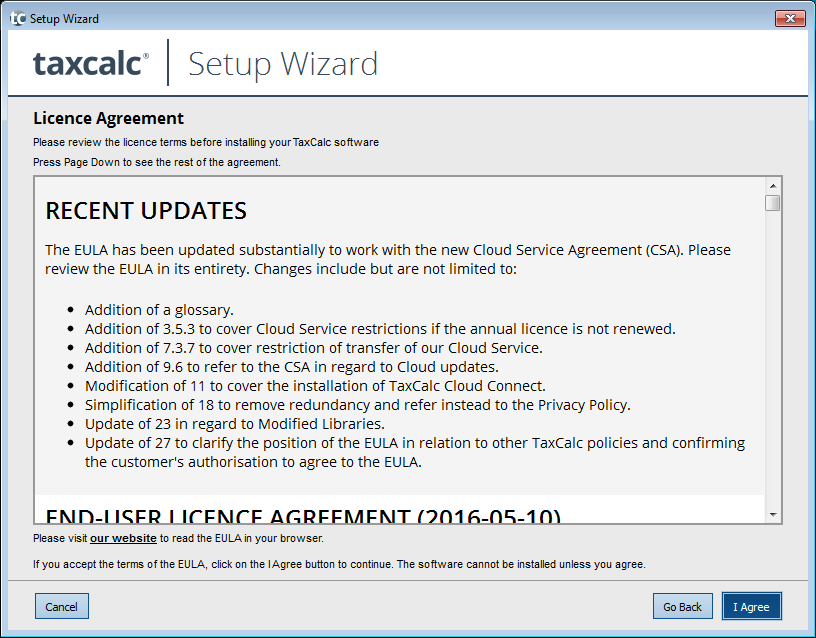Accept the licence with I Agree

[751, 606]
